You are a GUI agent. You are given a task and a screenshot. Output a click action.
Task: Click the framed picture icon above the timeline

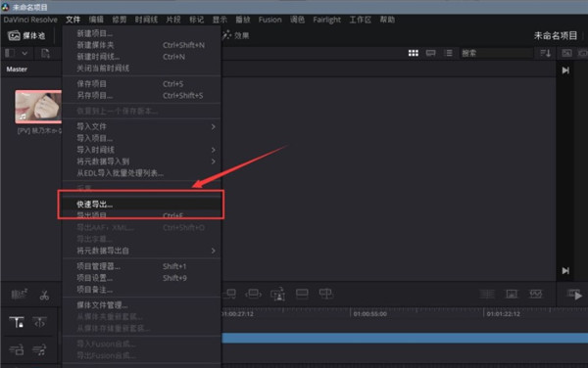click(x=512, y=295)
